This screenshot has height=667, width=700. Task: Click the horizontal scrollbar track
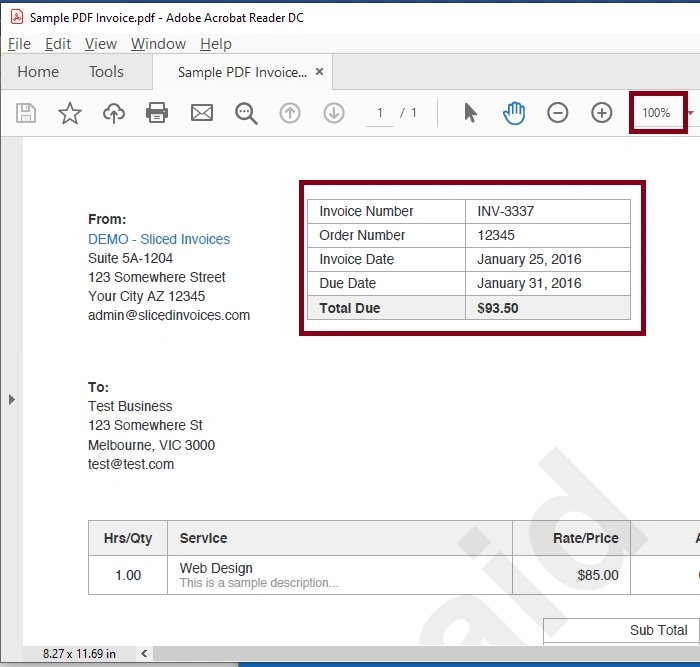point(424,654)
